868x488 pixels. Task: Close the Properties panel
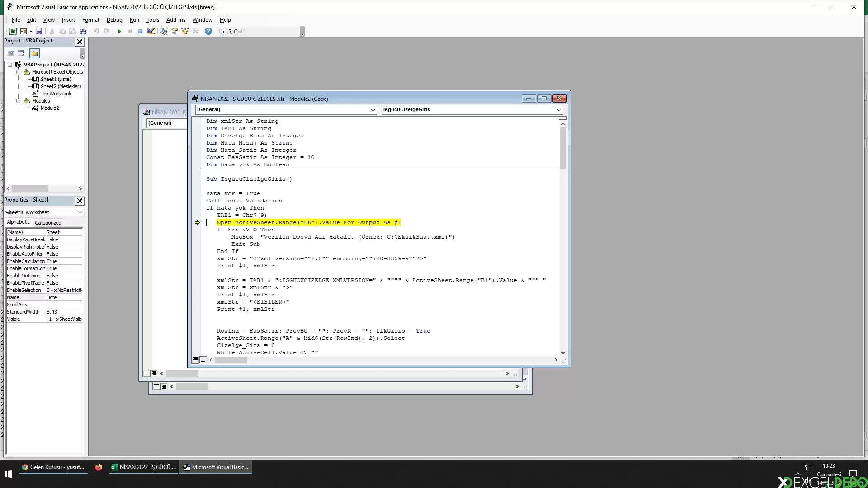(x=80, y=201)
